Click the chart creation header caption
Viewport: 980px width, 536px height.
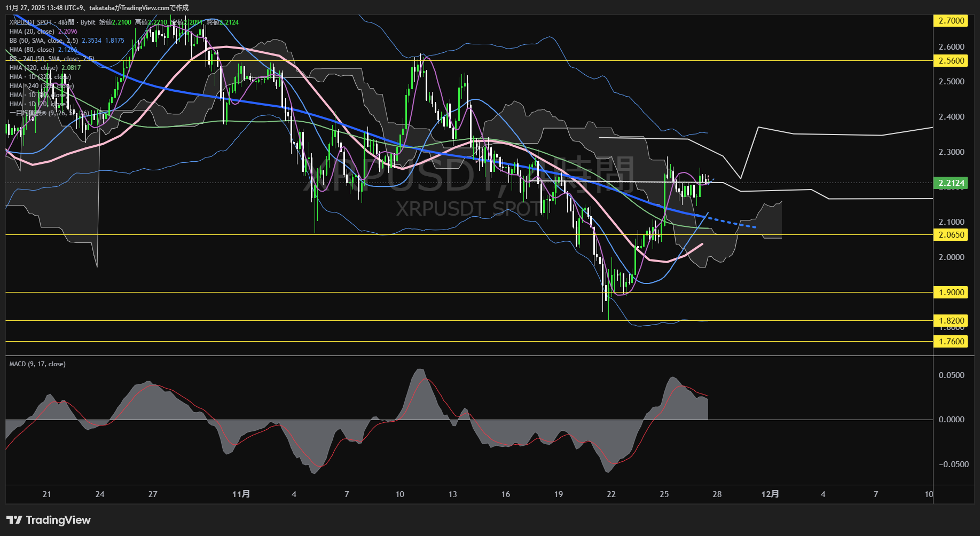click(x=97, y=7)
